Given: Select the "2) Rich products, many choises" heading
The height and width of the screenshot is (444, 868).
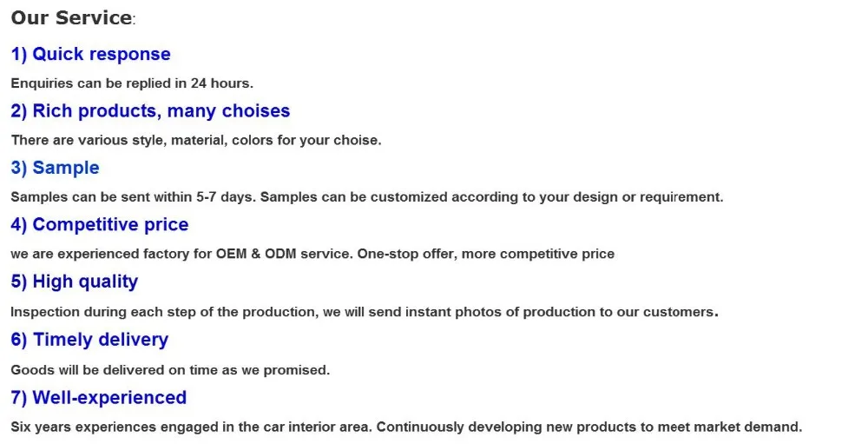Looking at the screenshot, I should 150,111.
